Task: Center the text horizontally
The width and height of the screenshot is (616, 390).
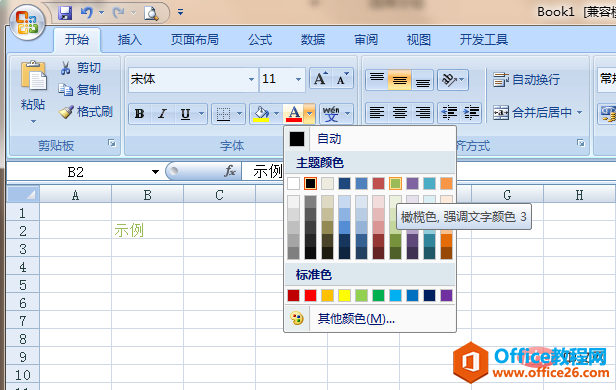Action: coord(400,113)
